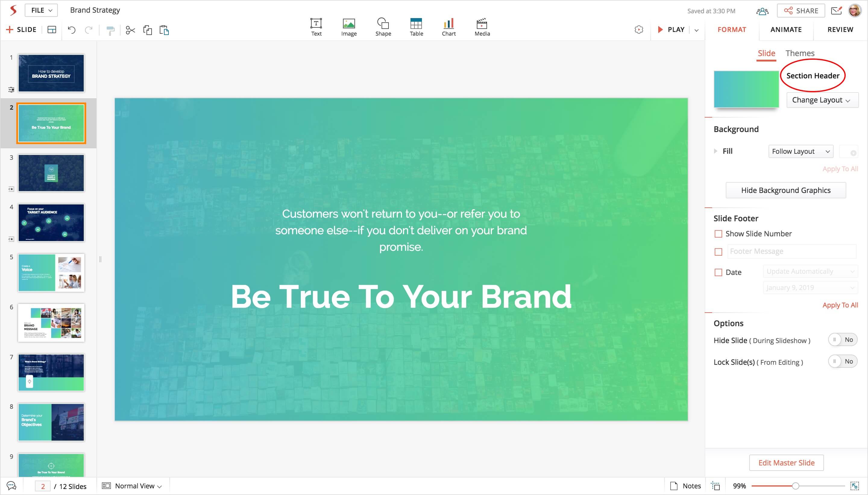Switch to the ANIMATE tab
This screenshot has width=868, height=495.
[786, 30]
